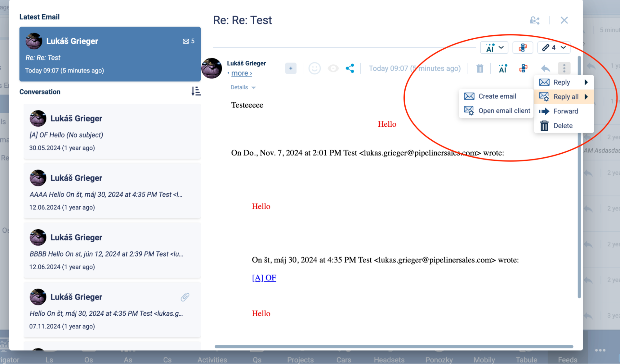Click the trash icon next to timestamp

point(479,68)
